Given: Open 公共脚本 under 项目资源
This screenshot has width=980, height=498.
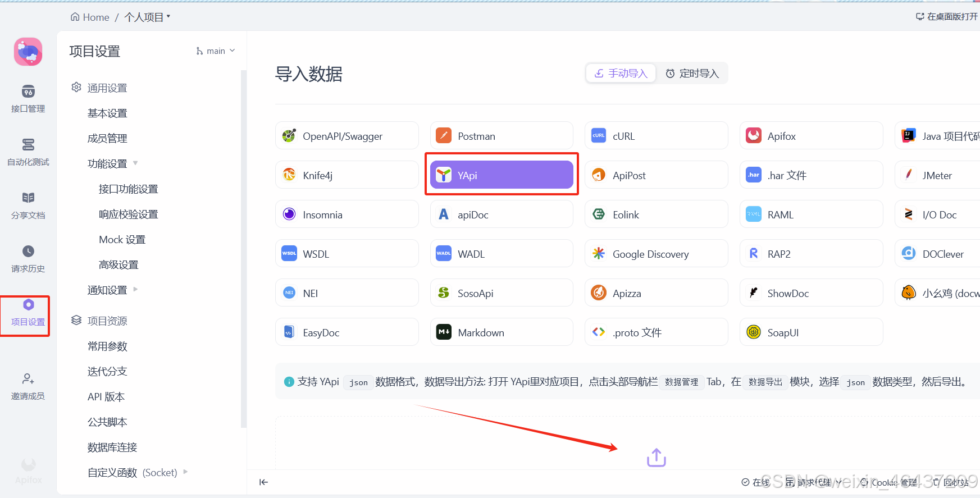Looking at the screenshot, I should point(107,422).
